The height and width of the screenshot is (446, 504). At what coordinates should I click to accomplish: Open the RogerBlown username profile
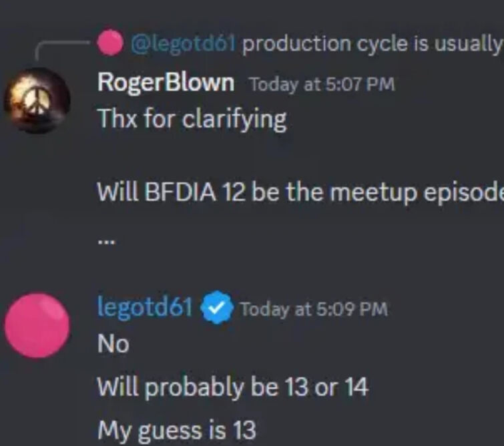(166, 83)
